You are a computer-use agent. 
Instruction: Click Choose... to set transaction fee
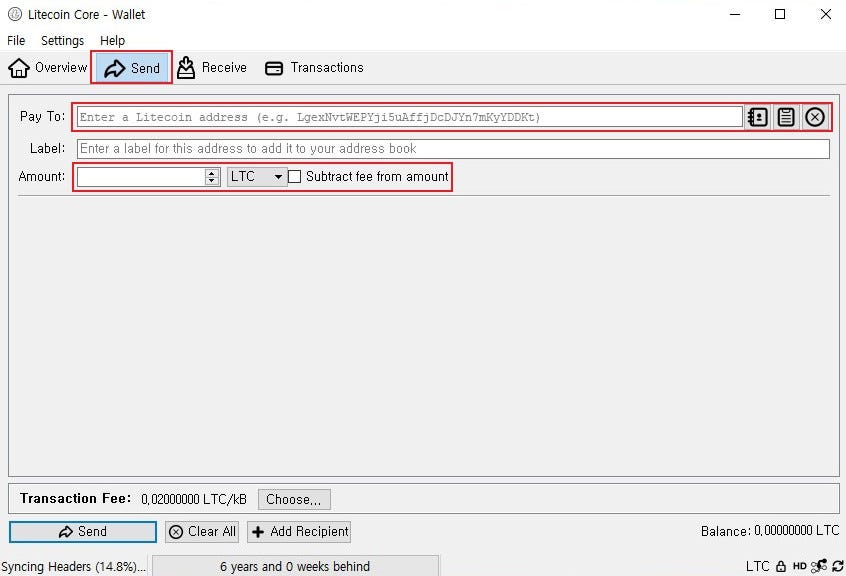[x=294, y=499]
